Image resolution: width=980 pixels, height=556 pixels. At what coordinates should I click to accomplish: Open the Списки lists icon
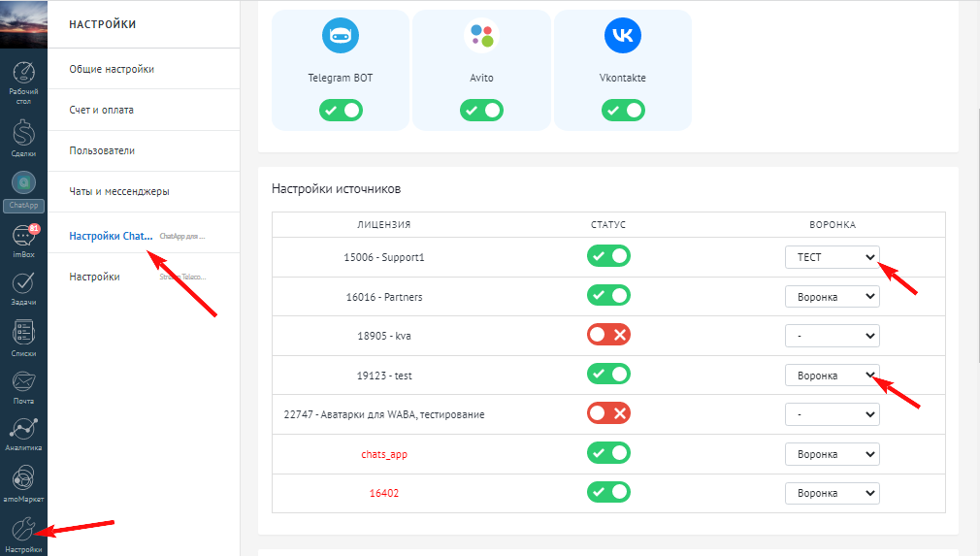23,337
